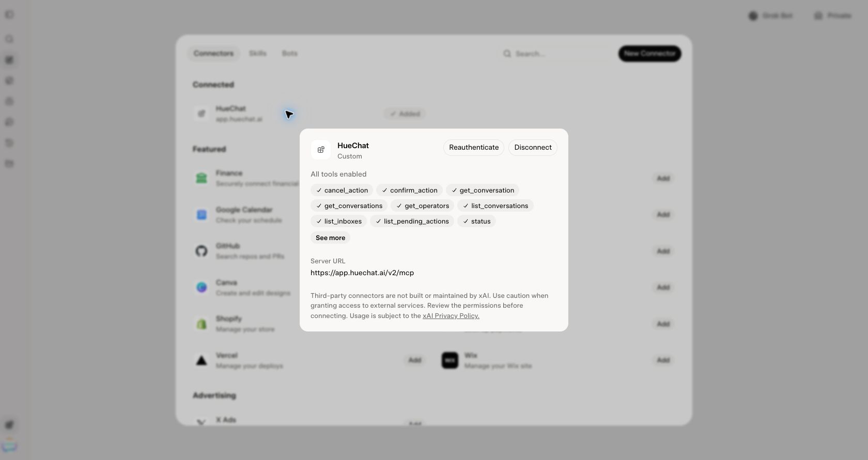Click the HueChat connector icon in dialog
This screenshot has height=460, width=868.
click(x=321, y=150)
